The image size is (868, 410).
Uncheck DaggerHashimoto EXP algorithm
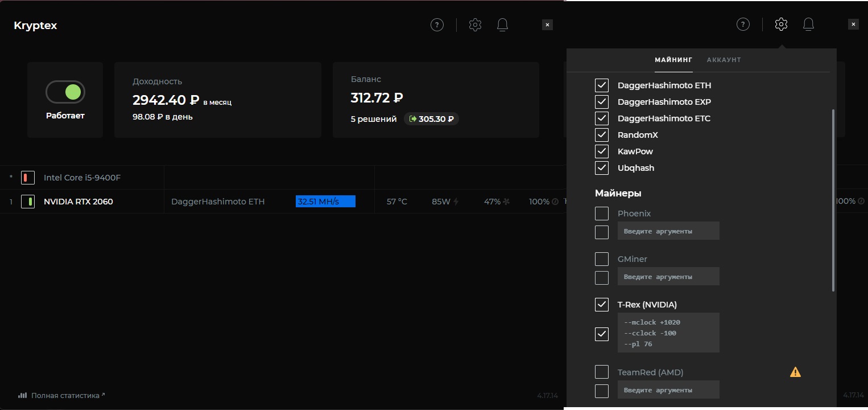(x=602, y=102)
